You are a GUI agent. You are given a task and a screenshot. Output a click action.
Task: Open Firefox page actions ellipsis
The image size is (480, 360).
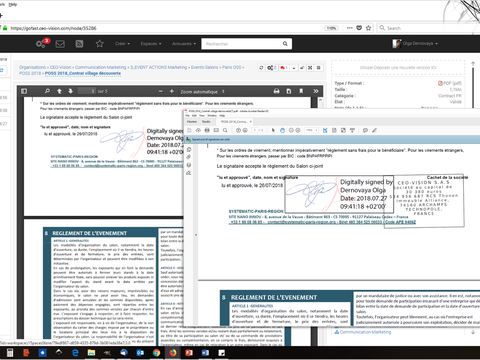[349, 28]
